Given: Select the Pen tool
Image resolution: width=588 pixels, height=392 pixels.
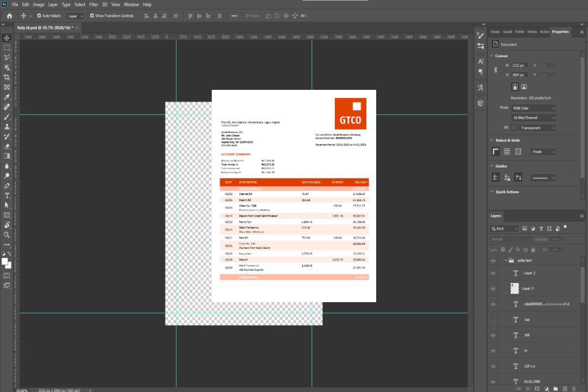Looking at the screenshot, I should (x=7, y=186).
